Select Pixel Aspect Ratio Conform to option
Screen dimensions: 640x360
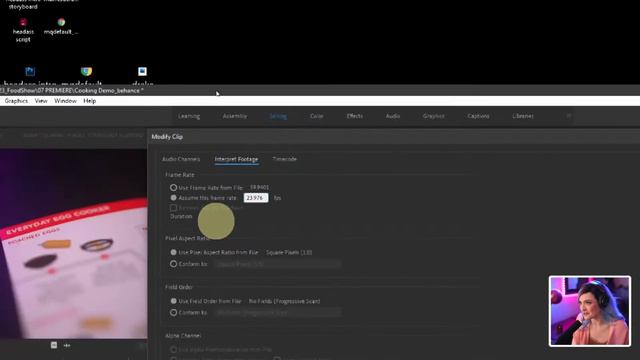click(x=173, y=264)
